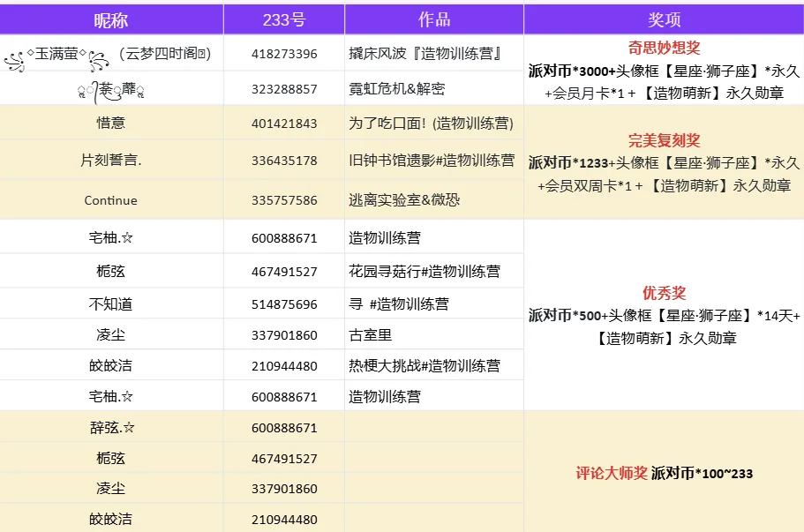Screen dimensions: 804x532
Task: Click the work 霓虹危机&解密
Action: [x=397, y=88]
